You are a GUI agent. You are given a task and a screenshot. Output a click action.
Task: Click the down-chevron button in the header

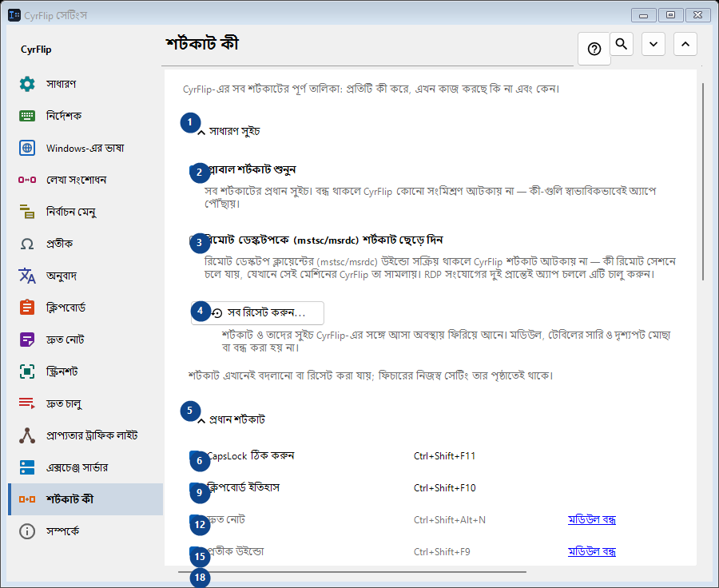point(653,44)
